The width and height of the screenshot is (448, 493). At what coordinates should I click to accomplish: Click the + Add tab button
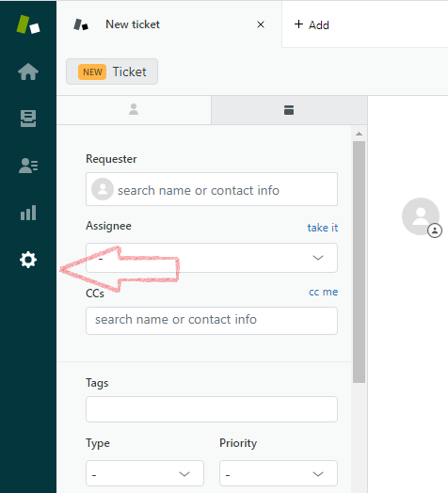pos(312,24)
